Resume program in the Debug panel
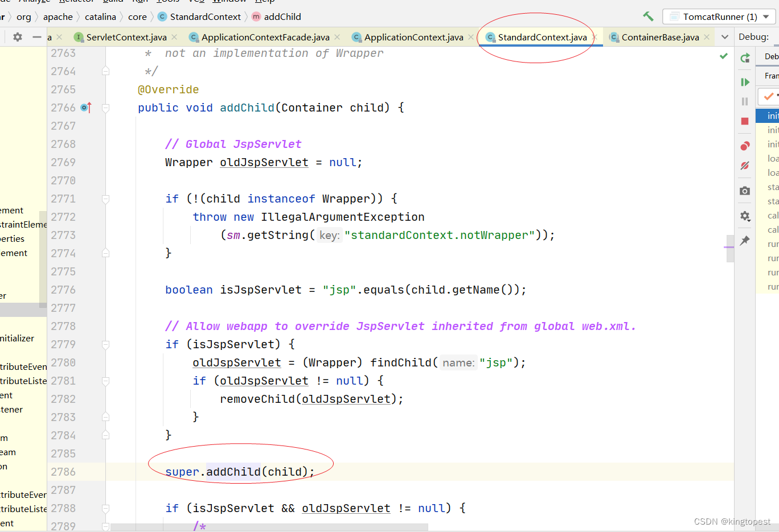The image size is (779, 532). (x=745, y=82)
